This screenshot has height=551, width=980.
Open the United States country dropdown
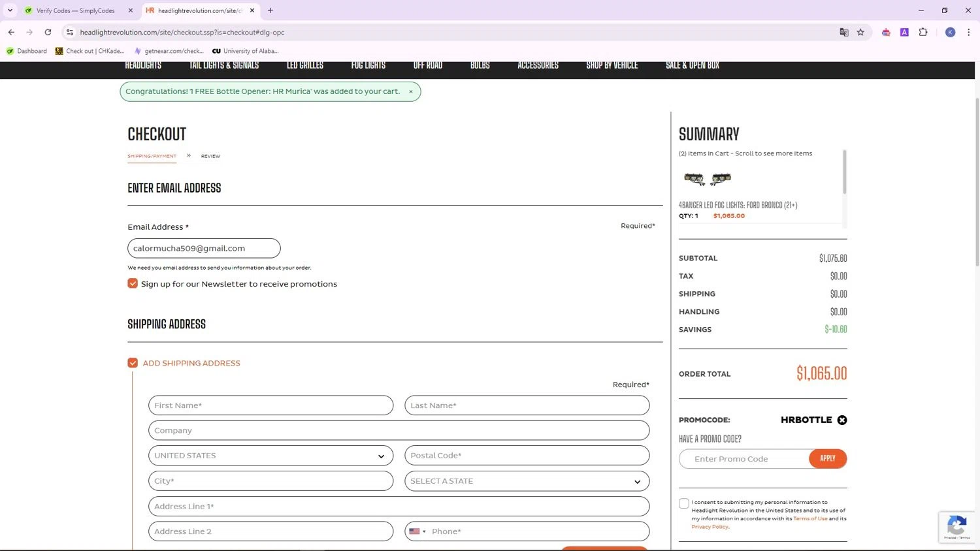point(270,456)
